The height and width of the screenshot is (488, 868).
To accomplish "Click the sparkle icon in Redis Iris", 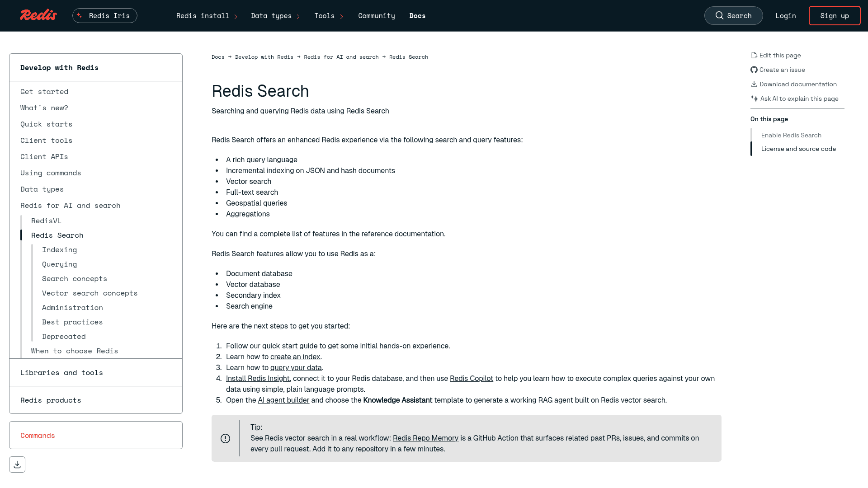I will point(80,15).
